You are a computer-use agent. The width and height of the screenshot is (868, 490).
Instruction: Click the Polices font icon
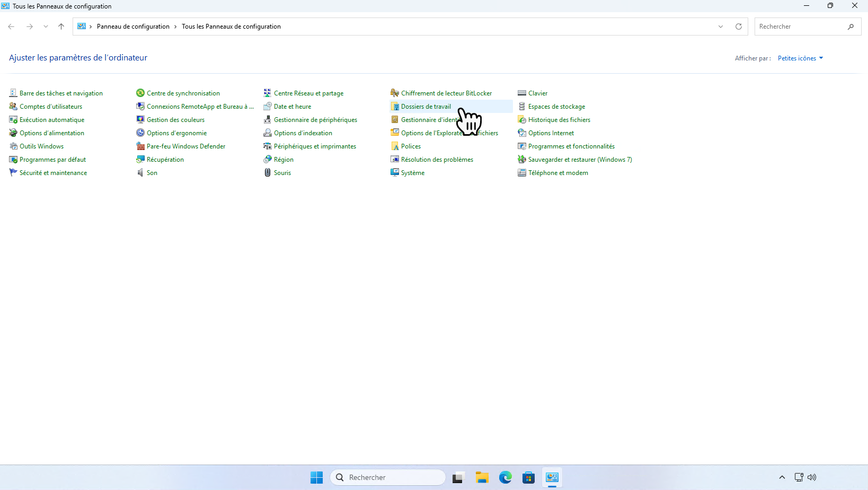(395, 146)
